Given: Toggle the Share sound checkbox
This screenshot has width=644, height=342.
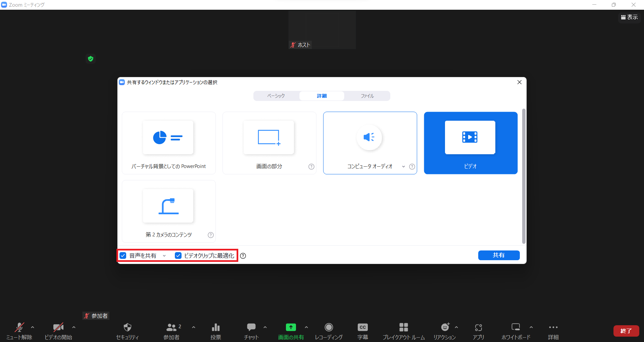Looking at the screenshot, I should 123,255.
